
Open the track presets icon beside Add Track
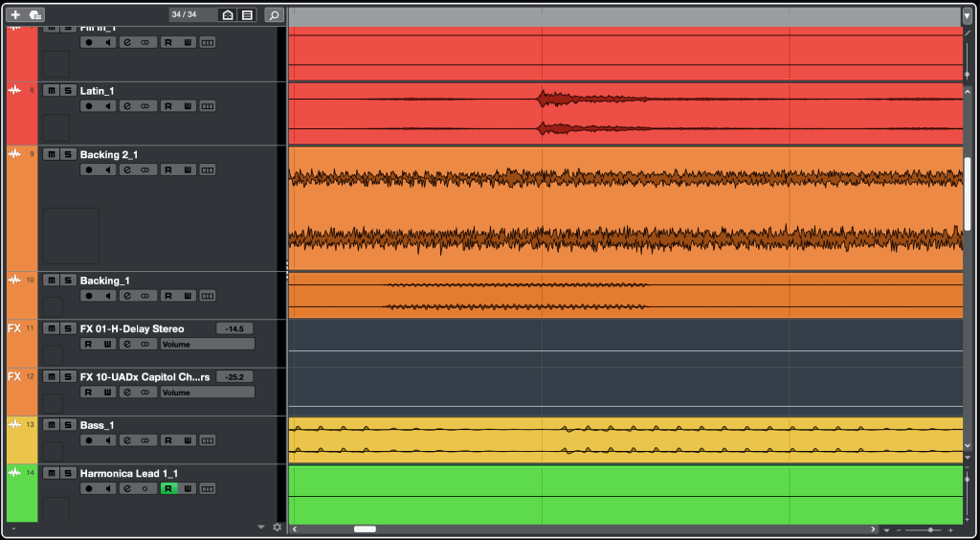click(35, 14)
